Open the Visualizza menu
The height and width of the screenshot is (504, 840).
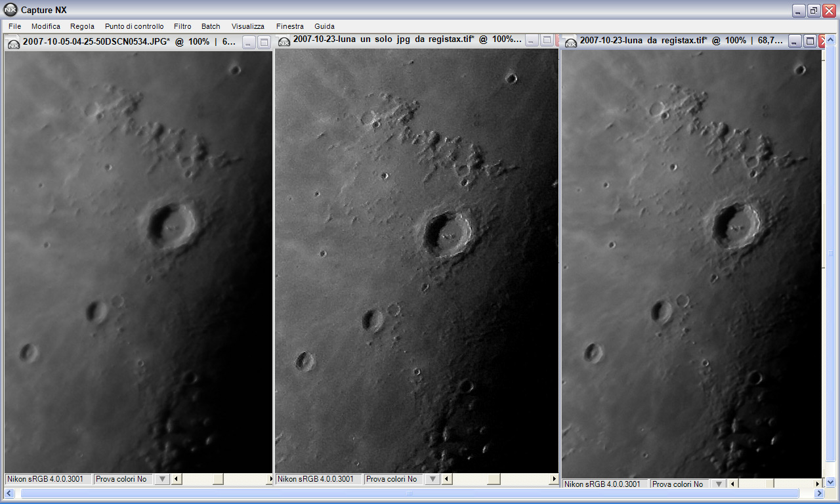pos(248,26)
